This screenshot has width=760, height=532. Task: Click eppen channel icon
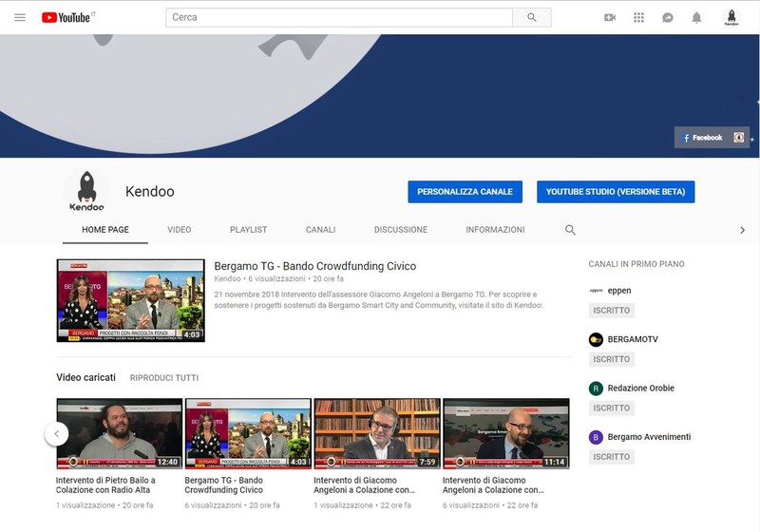[x=596, y=291]
